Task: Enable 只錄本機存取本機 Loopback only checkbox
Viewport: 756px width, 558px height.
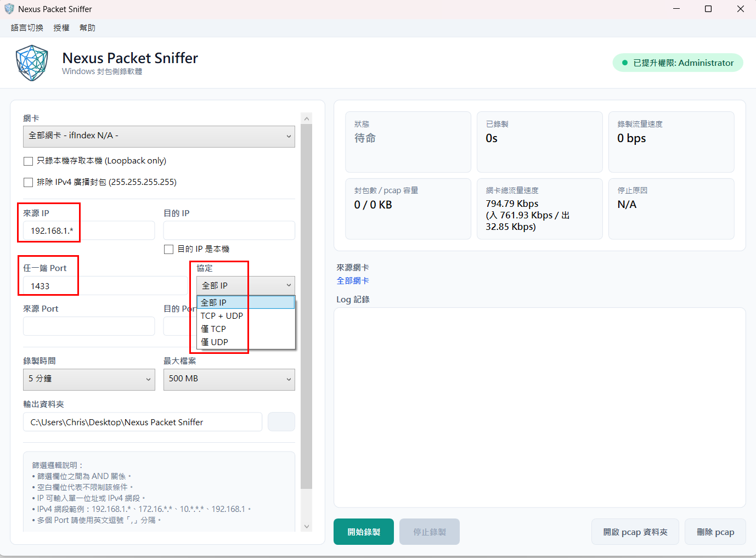Action: 29,161
